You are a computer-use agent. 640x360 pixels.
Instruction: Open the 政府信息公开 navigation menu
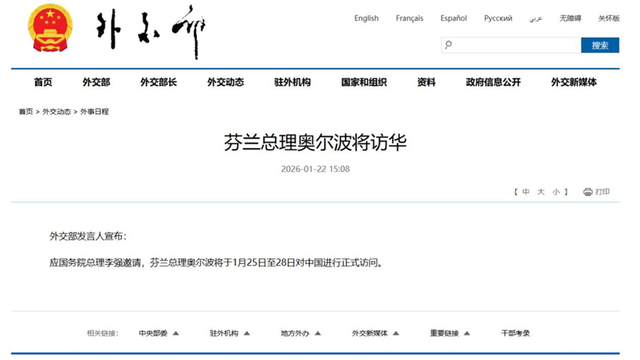point(493,82)
